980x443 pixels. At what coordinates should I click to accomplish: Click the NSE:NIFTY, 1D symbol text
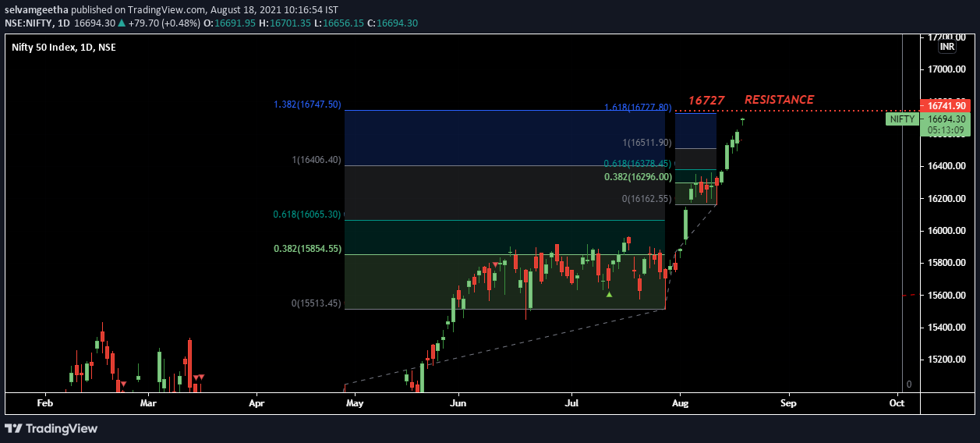click(37, 23)
